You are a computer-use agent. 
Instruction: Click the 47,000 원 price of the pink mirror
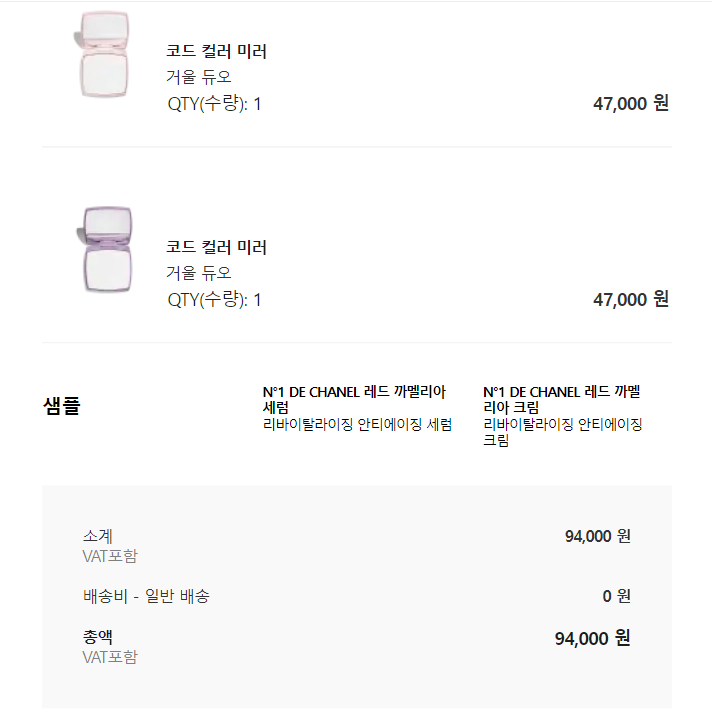[x=630, y=103]
